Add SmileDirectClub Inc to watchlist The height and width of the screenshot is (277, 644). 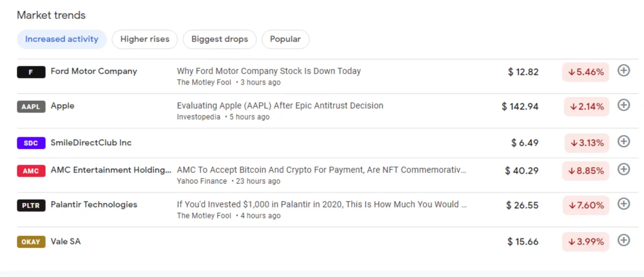coord(623,142)
